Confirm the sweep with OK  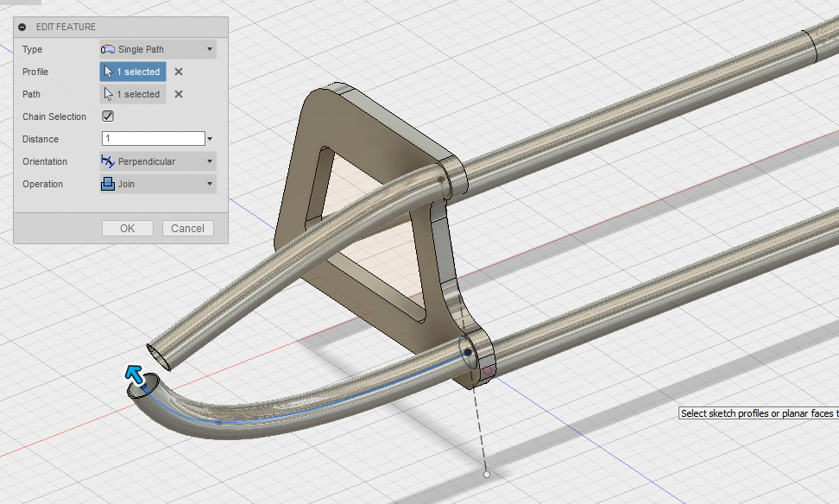[x=127, y=228]
